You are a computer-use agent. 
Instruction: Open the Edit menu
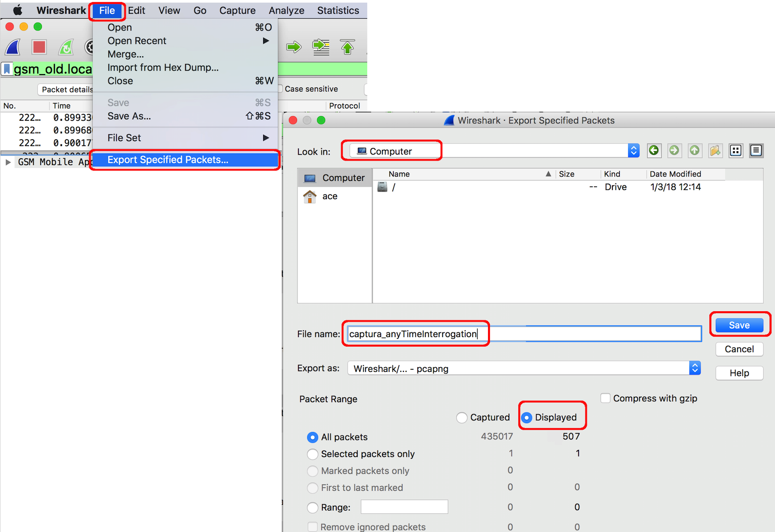(x=136, y=10)
